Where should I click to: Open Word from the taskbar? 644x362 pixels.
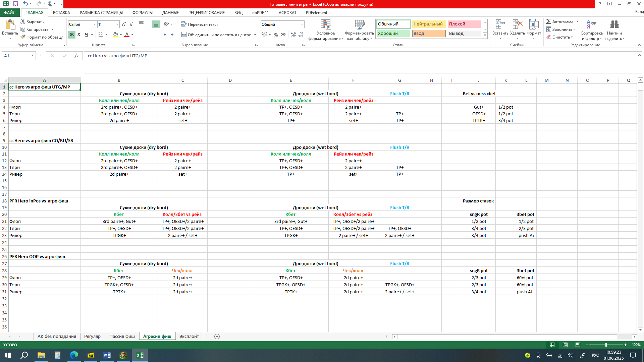pyautogui.click(x=107, y=355)
